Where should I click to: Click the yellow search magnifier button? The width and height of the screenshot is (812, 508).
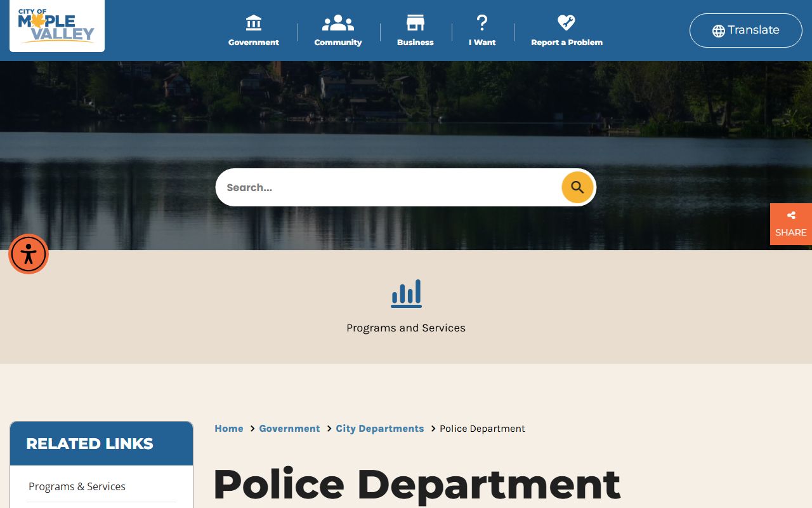pos(577,187)
